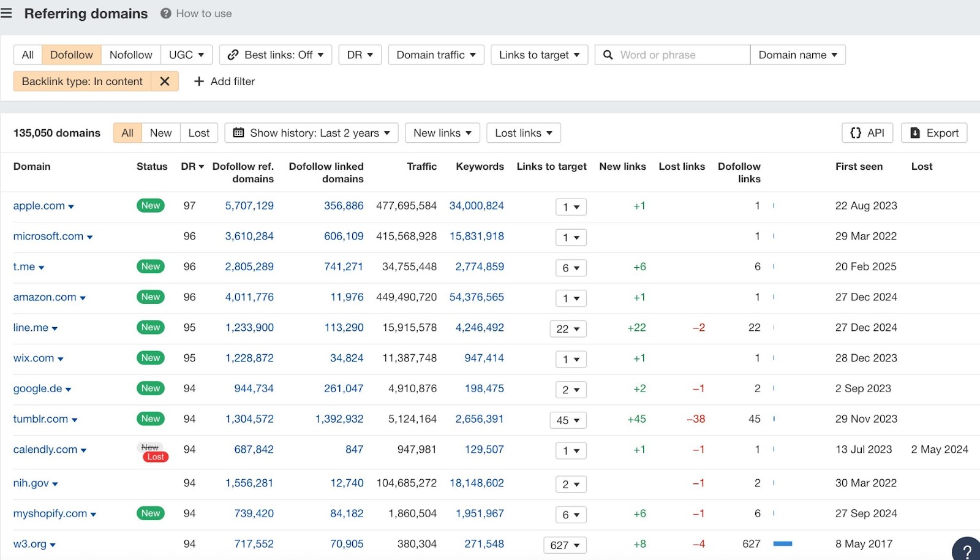Screen dimensions: 980x560
Task: Show All domains status tab
Action: pos(127,133)
